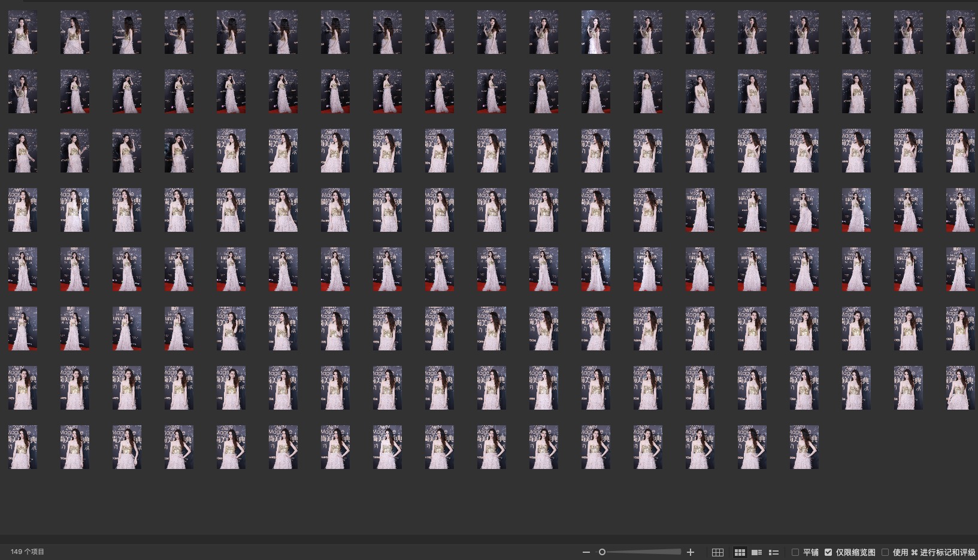Select the last thumbnail in the bottom row

pyautogui.click(x=804, y=447)
